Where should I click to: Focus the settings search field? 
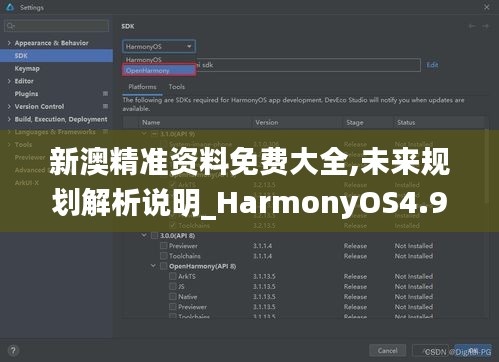coord(56,26)
